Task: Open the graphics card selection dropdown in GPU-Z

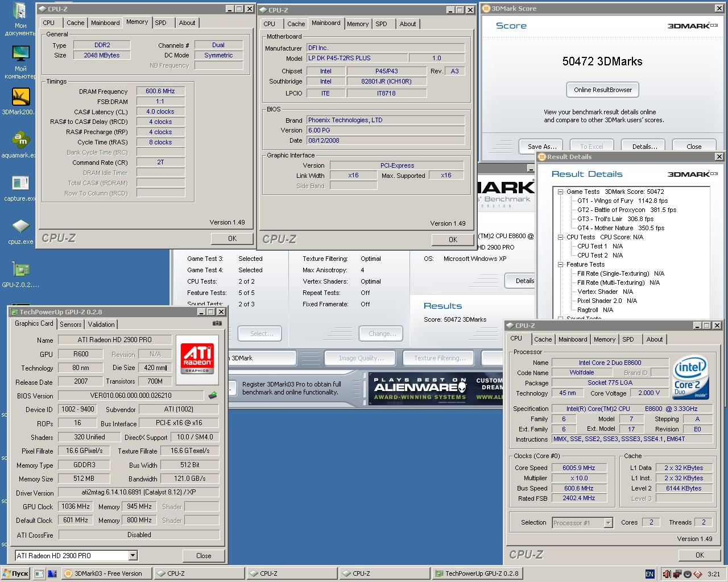Action: [x=133, y=555]
